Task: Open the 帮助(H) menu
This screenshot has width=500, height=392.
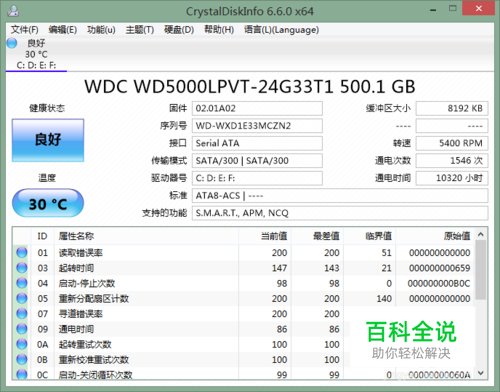Action: click(219, 30)
